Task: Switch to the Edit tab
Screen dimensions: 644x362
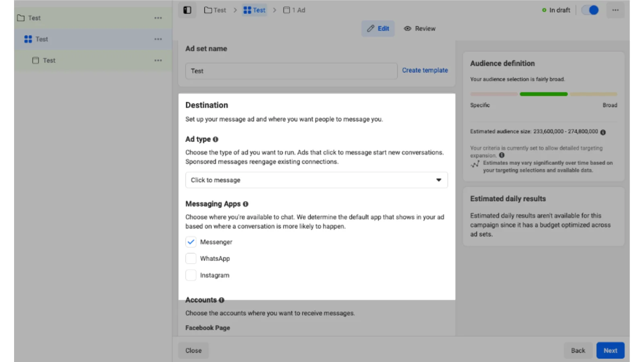Action: [378, 29]
